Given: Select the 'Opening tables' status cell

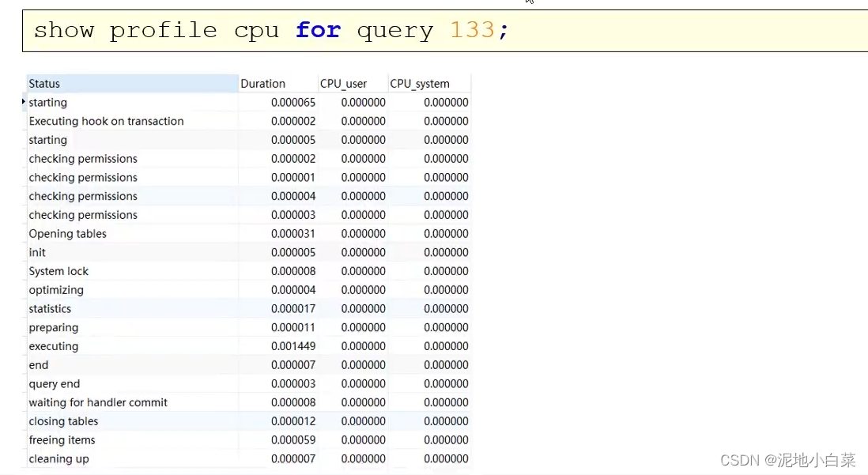Looking at the screenshot, I should [x=132, y=234].
